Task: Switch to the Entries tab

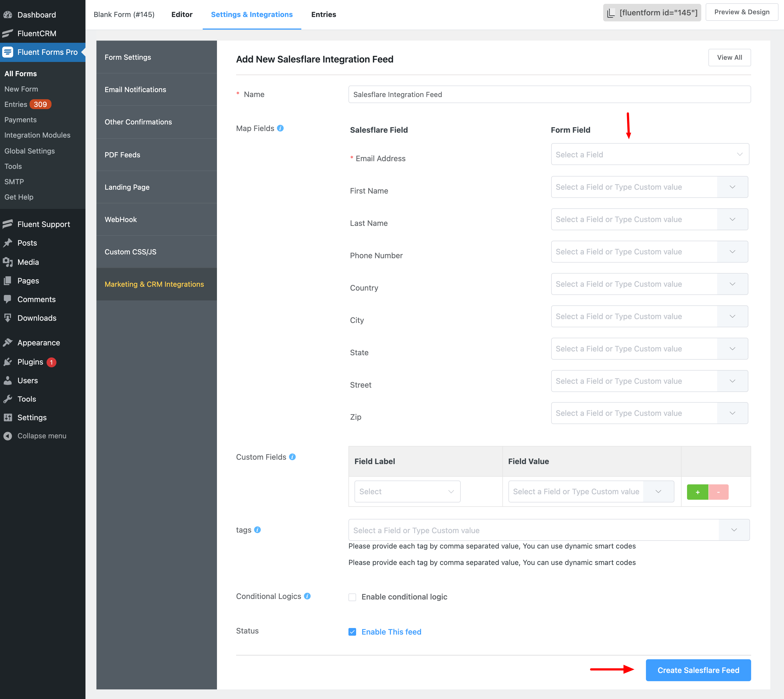Action: click(324, 15)
